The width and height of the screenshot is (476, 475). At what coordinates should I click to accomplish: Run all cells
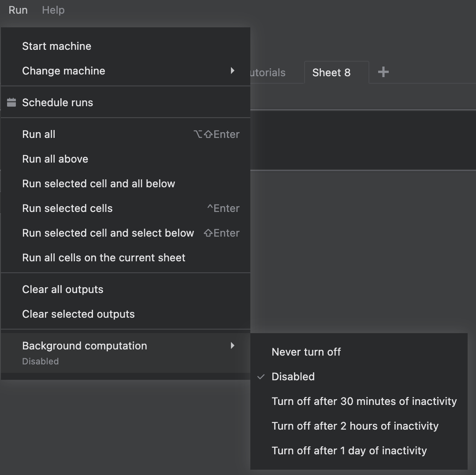tap(38, 134)
